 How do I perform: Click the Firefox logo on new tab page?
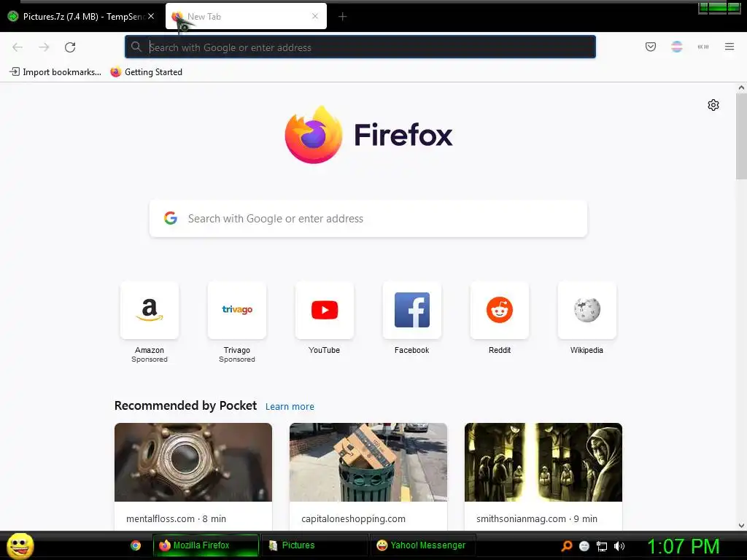click(x=368, y=135)
